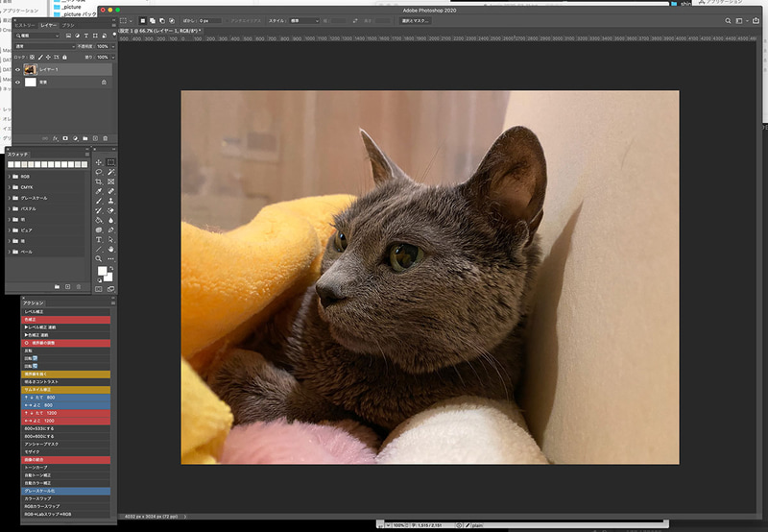Click the 選択とマスク button
The image size is (768, 532).
(416, 21)
